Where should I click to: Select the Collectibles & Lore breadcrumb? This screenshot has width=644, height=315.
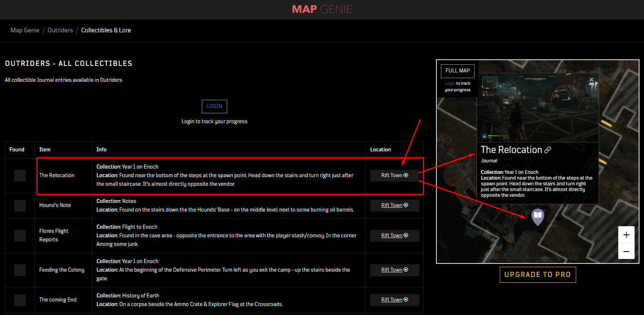coord(106,30)
